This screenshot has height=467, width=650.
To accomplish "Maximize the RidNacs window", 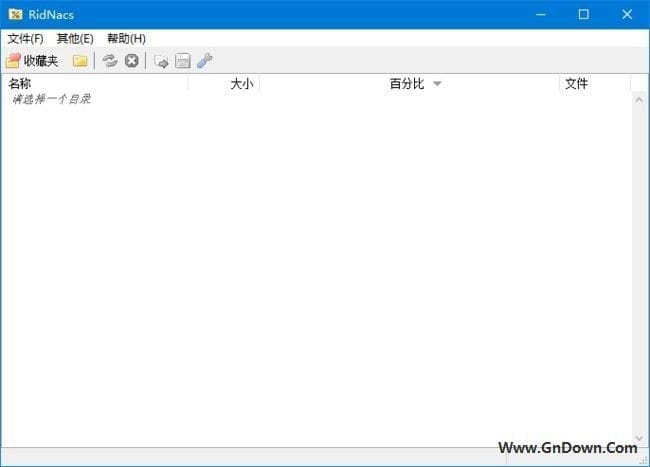I will coord(584,15).
